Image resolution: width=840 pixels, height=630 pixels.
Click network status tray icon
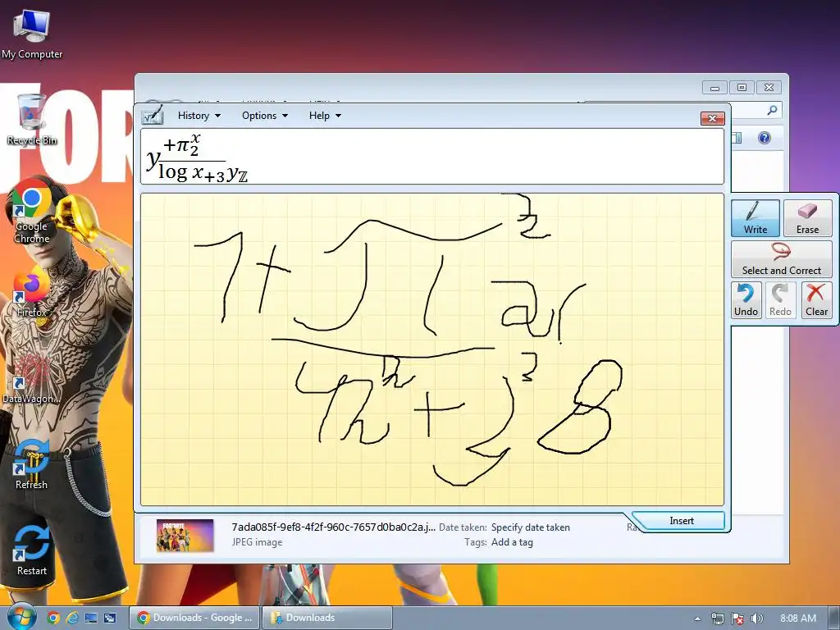click(717, 619)
